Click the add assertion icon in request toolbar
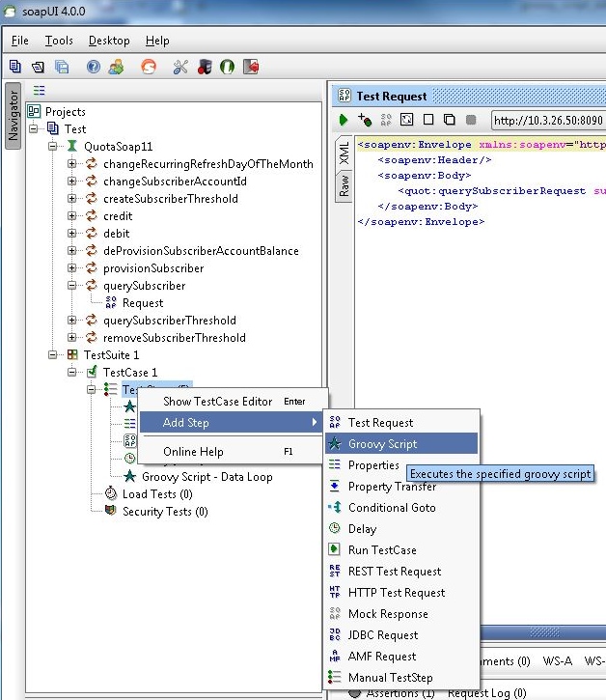The image size is (606, 700). 365,120
